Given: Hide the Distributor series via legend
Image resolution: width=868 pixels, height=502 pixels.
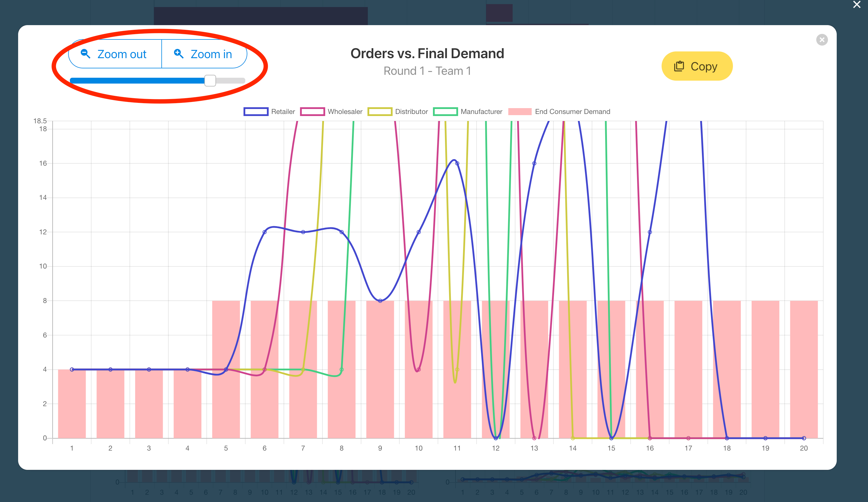Looking at the screenshot, I should click(x=398, y=112).
